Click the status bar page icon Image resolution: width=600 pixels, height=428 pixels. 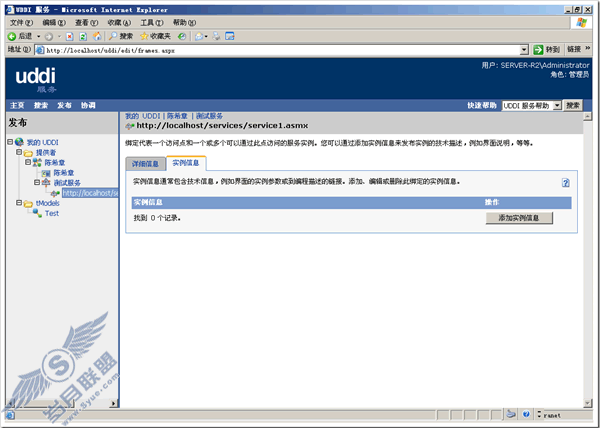pos(10,415)
